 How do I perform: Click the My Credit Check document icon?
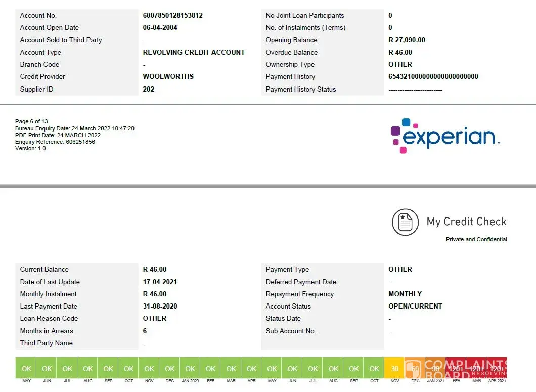(405, 222)
